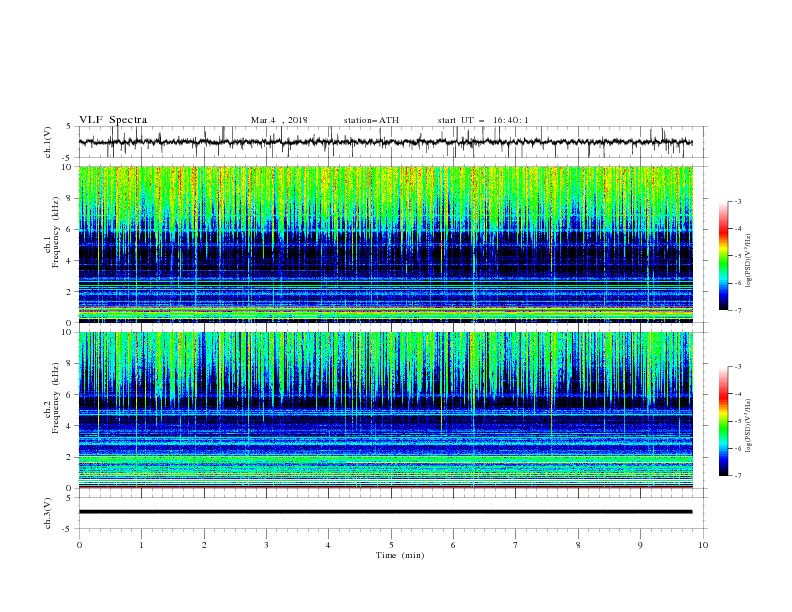The width and height of the screenshot is (792, 612).
Task: Click the time axis tick label '10'
Action: pos(703,545)
